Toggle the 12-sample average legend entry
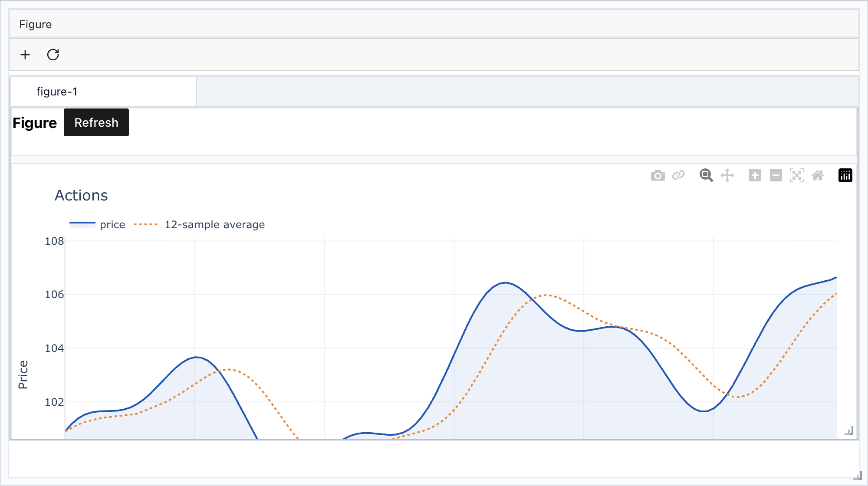868x486 pixels. 199,224
